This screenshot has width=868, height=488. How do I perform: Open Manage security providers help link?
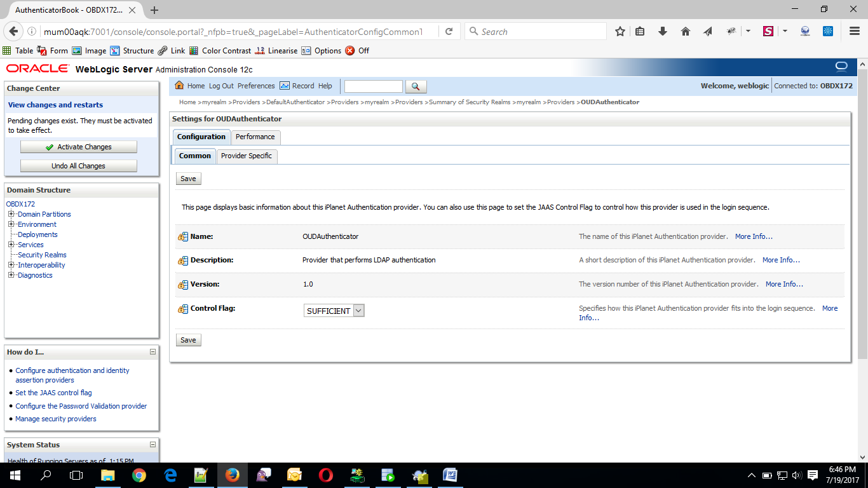56,419
